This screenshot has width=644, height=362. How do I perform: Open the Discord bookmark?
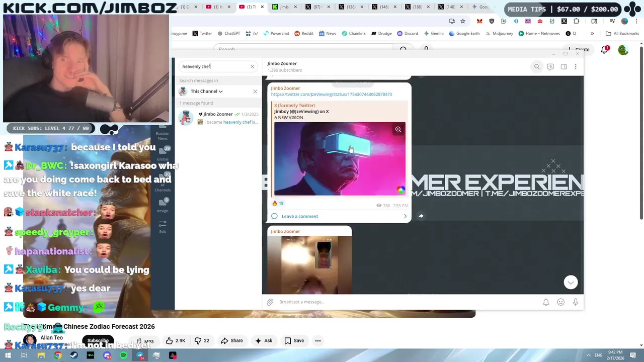click(408, 34)
